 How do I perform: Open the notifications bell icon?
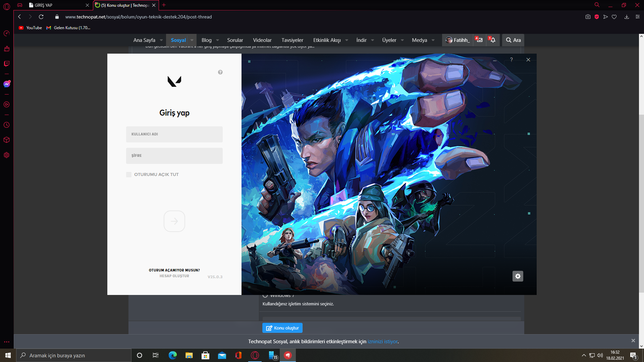[493, 40]
